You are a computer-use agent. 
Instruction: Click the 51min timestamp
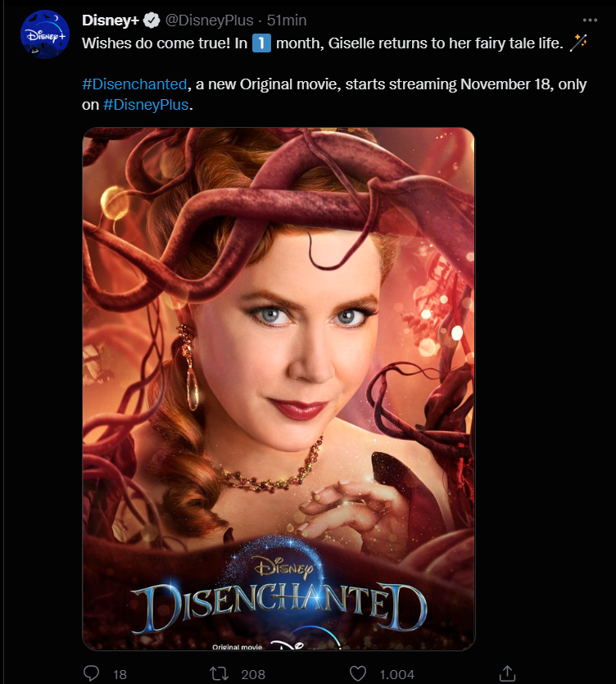[287, 20]
